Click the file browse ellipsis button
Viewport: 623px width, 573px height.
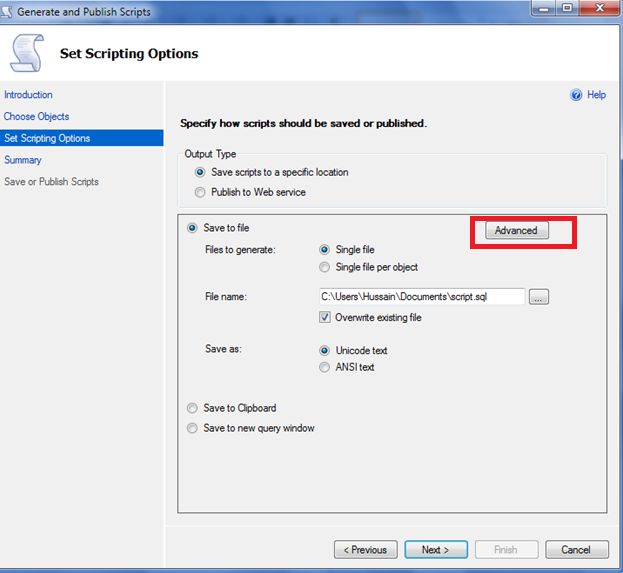[540, 297]
